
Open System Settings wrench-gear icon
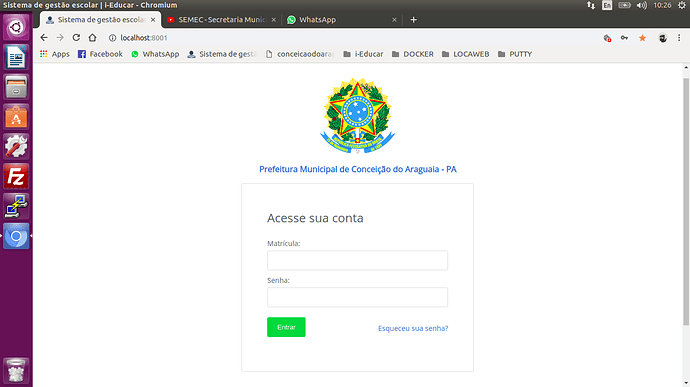point(16,147)
